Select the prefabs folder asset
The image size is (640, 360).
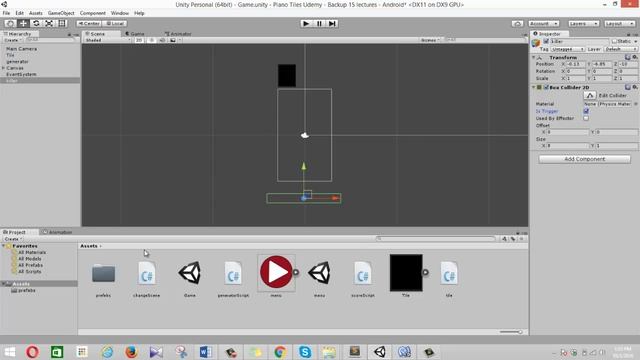pos(103,277)
